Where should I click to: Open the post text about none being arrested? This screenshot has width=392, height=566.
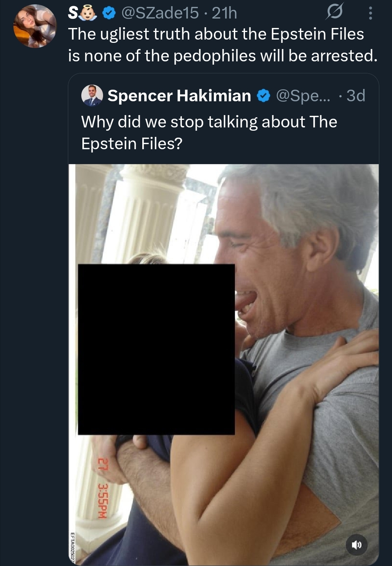[223, 45]
